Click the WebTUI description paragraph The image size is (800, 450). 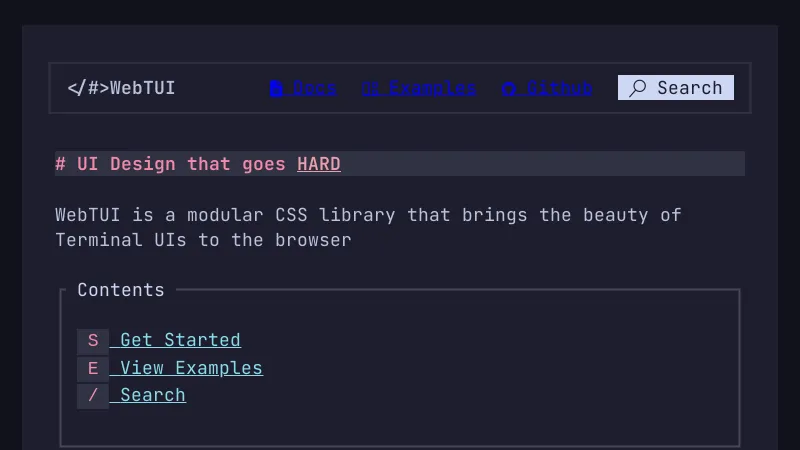[x=368, y=228]
